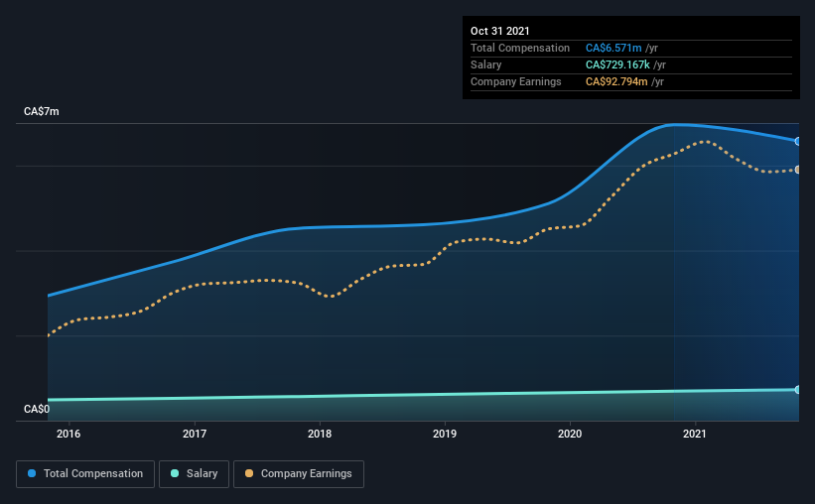Select the 2017 axis label
The image size is (815, 504).
[195, 434]
